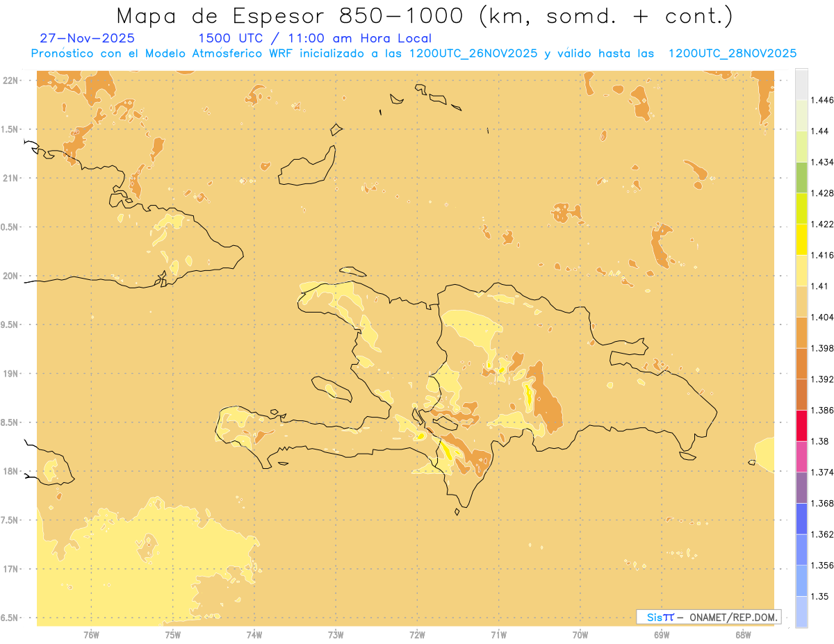
Task: Click the longitude label '70W'
Action: click(x=580, y=635)
